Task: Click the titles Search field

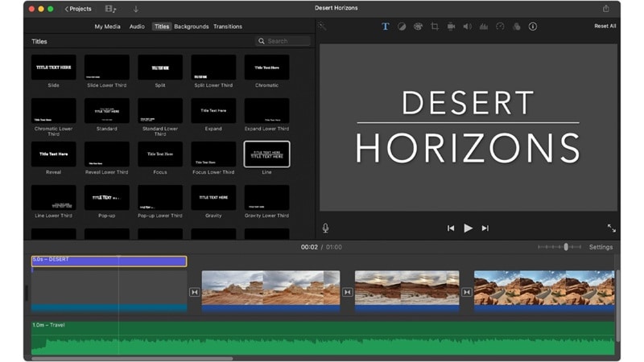Action: pyautogui.click(x=283, y=41)
